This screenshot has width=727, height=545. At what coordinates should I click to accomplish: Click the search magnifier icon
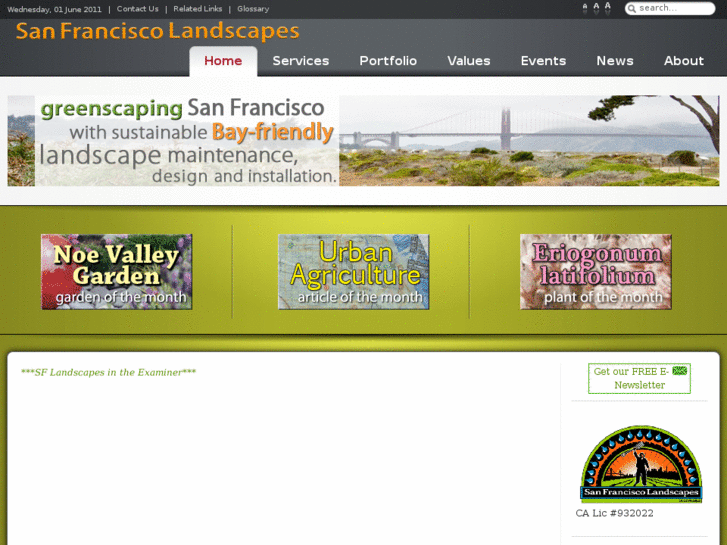[x=631, y=8]
